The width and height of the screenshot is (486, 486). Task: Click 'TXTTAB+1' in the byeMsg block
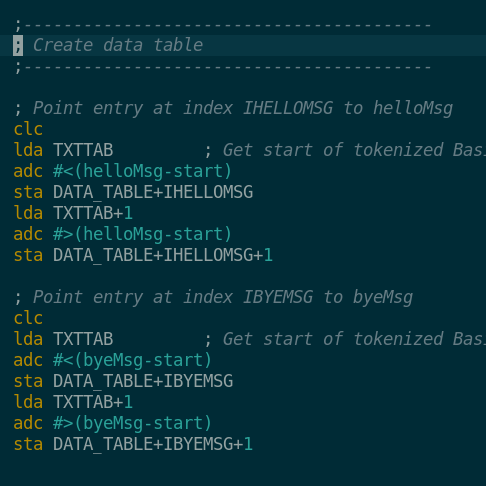point(93,402)
